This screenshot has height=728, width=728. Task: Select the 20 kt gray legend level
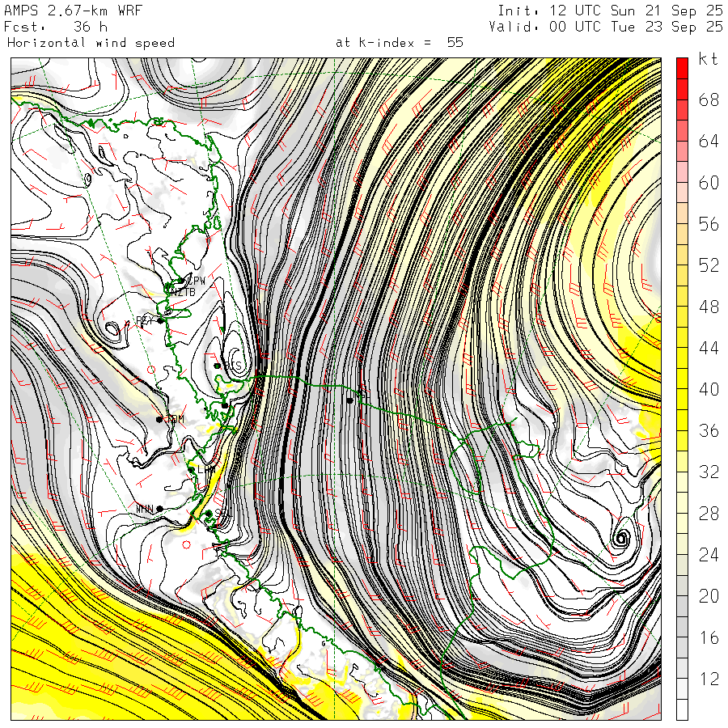pos(709,596)
